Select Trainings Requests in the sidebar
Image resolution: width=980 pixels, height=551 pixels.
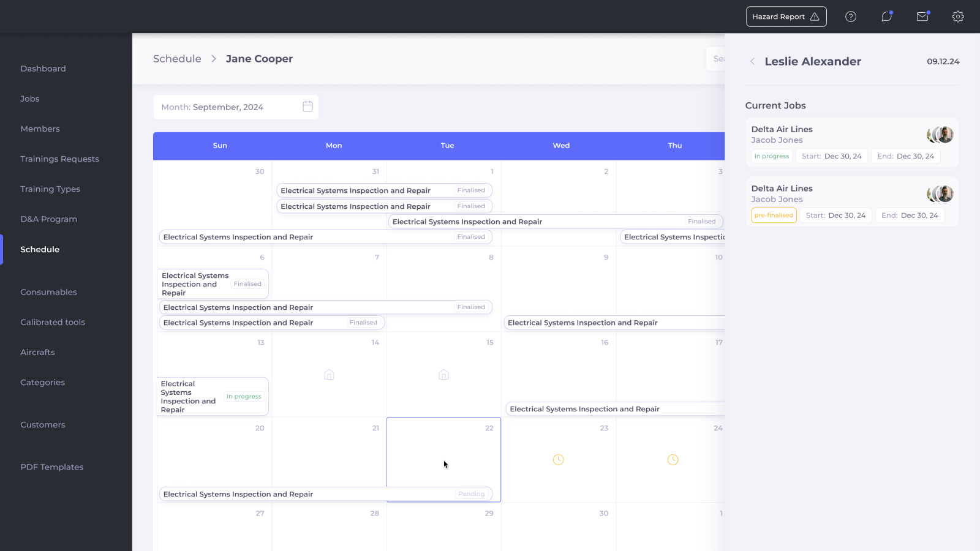pyautogui.click(x=59, y=159)
